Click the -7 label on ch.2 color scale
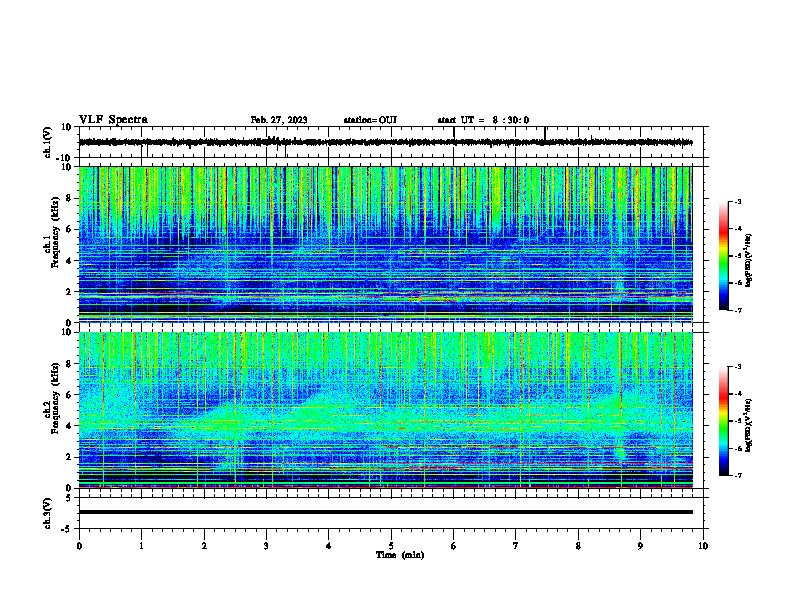This screenshot has width=792, height=612. click(737, 475)
